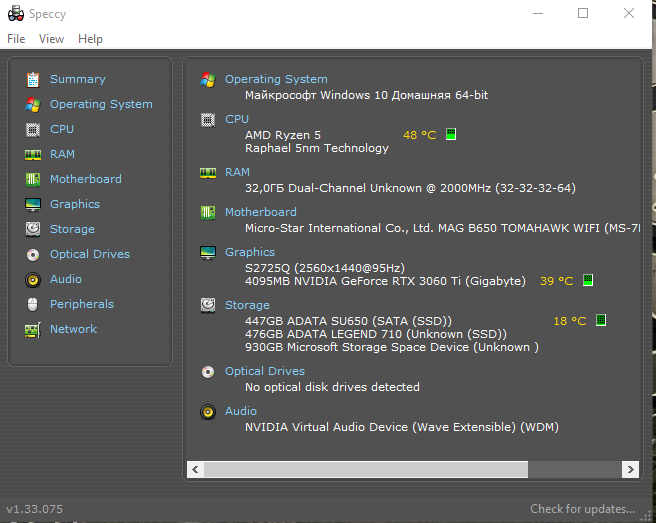The height and width of the screenshot is (523, 656).
Task: Click the 18 °C storage temperature value
Action: point(569,321)
